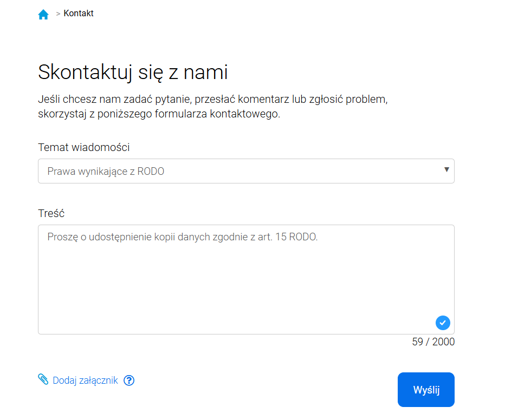Image resolution: width=505 pixels, height=420 pixels.
Task: Select the dropdown arrow on subject field
Action: [x=447, y=170]
